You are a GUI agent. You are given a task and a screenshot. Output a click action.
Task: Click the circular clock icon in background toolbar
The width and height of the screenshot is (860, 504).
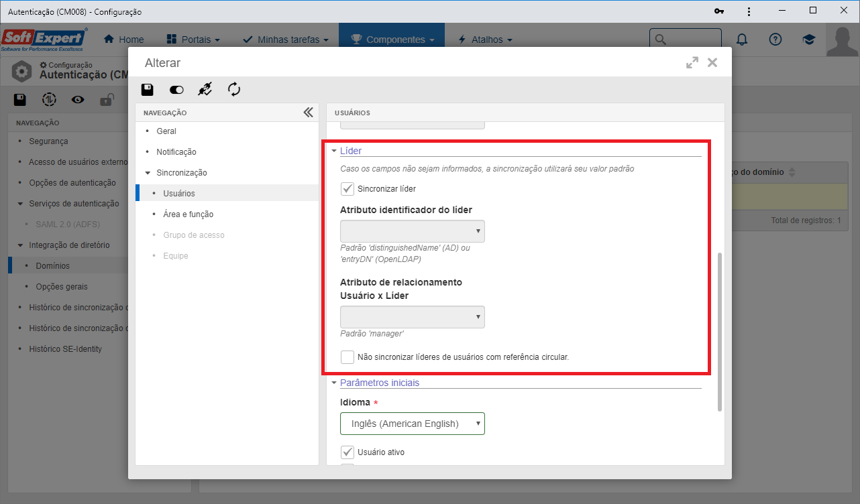49,100
